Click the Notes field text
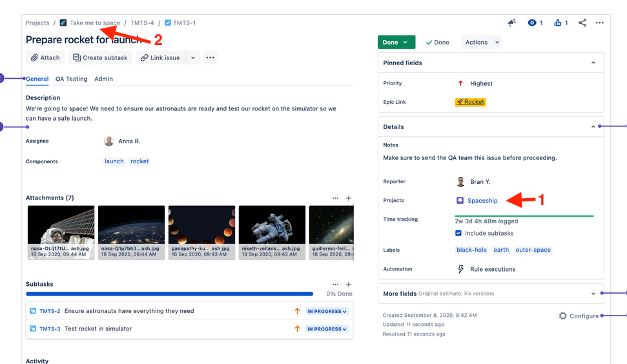 tap(470, 158)
